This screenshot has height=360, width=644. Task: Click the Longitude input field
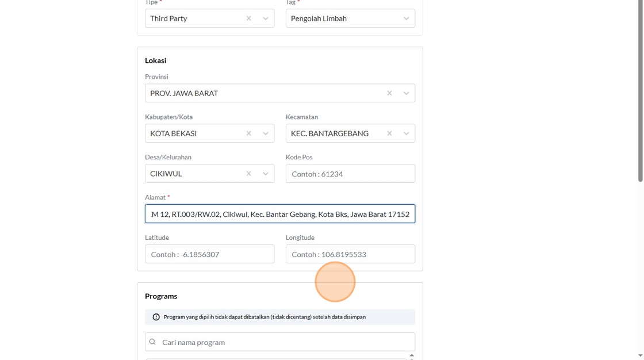pos(350,254)
